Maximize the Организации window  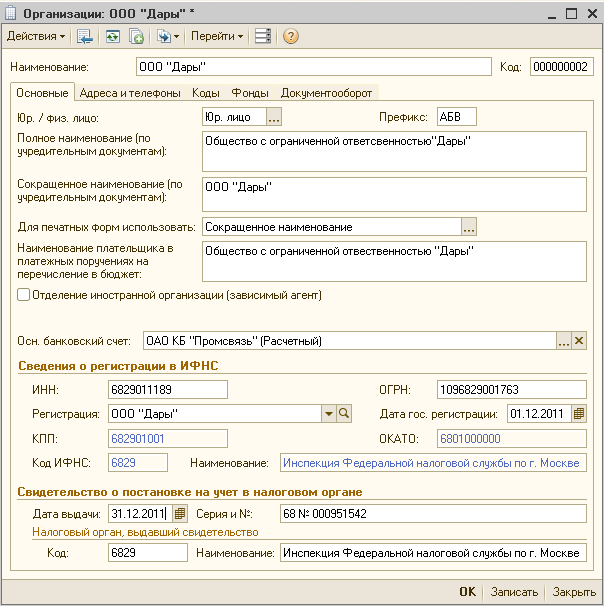tap(571, 14)
